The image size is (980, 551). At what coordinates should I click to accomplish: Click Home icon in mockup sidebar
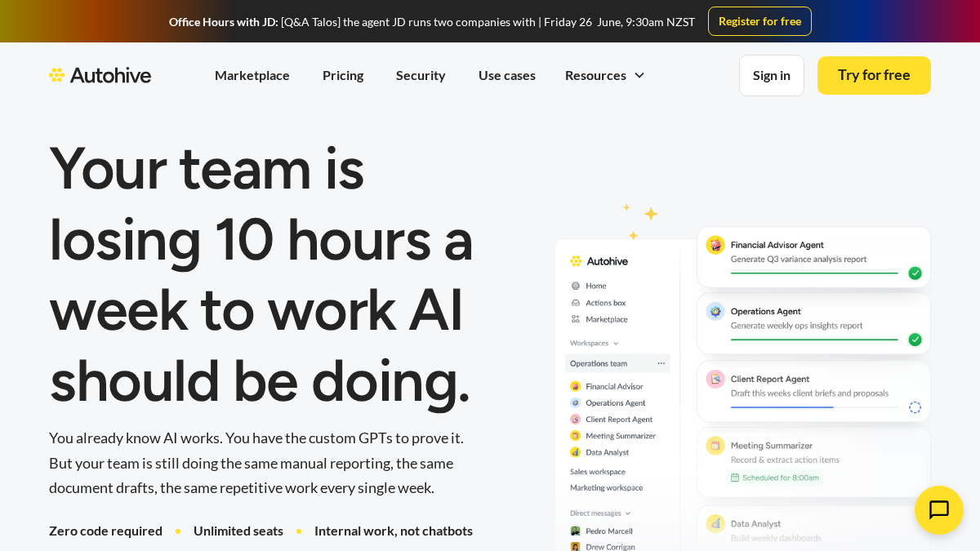pos(576,286)
